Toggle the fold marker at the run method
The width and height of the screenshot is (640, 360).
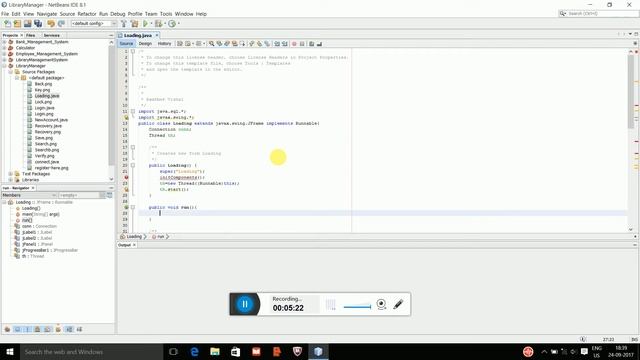tap(133, 207)
